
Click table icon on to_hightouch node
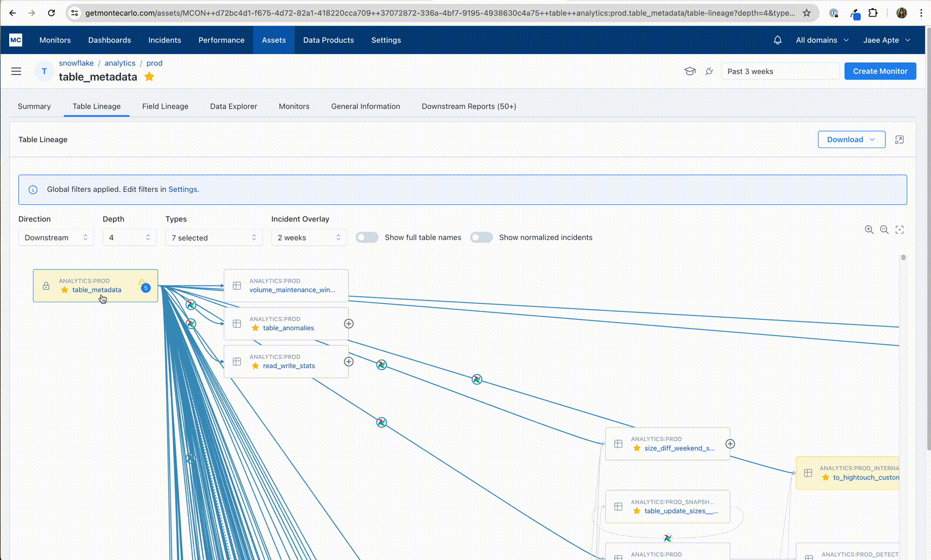click(x=808, y=473)
